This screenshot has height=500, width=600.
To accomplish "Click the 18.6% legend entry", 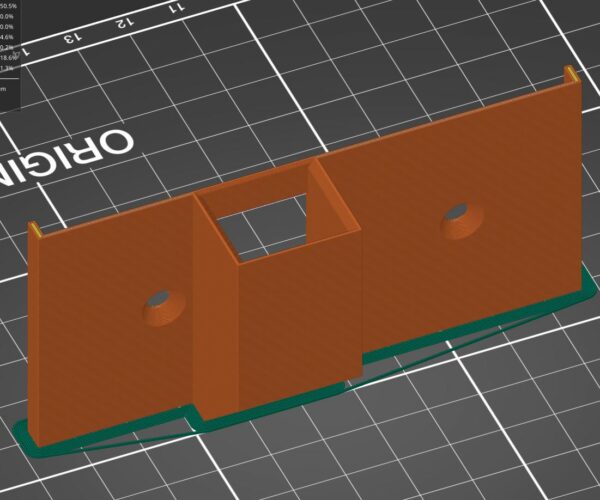I will (8, 57).
